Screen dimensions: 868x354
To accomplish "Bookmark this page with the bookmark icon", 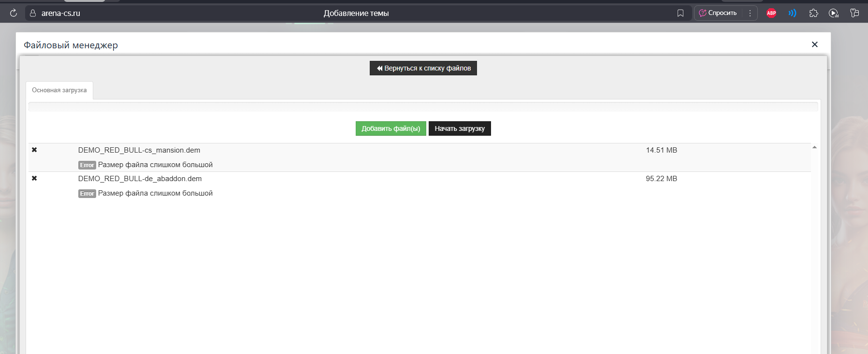I will (680, 13).
